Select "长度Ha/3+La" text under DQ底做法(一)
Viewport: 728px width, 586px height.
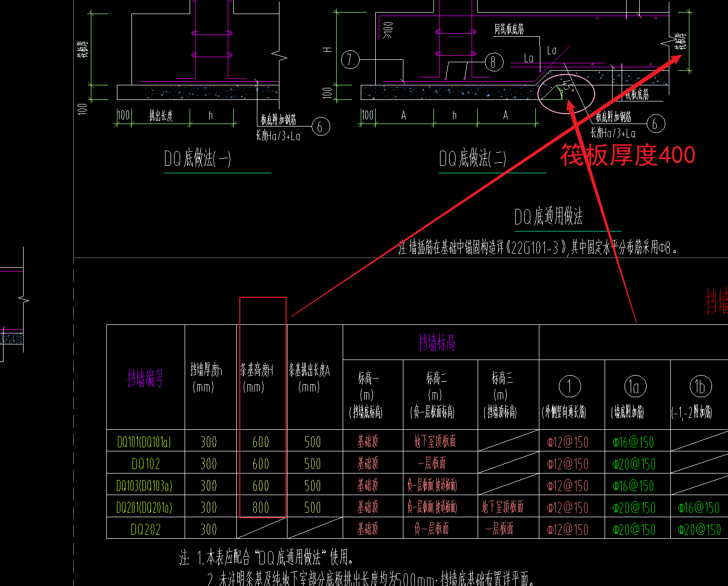[x=278, y=136]
